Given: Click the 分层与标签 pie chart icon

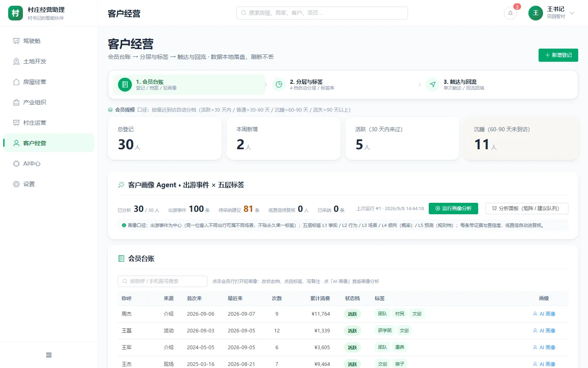Looking at the screenshot, I should [279, 85].
